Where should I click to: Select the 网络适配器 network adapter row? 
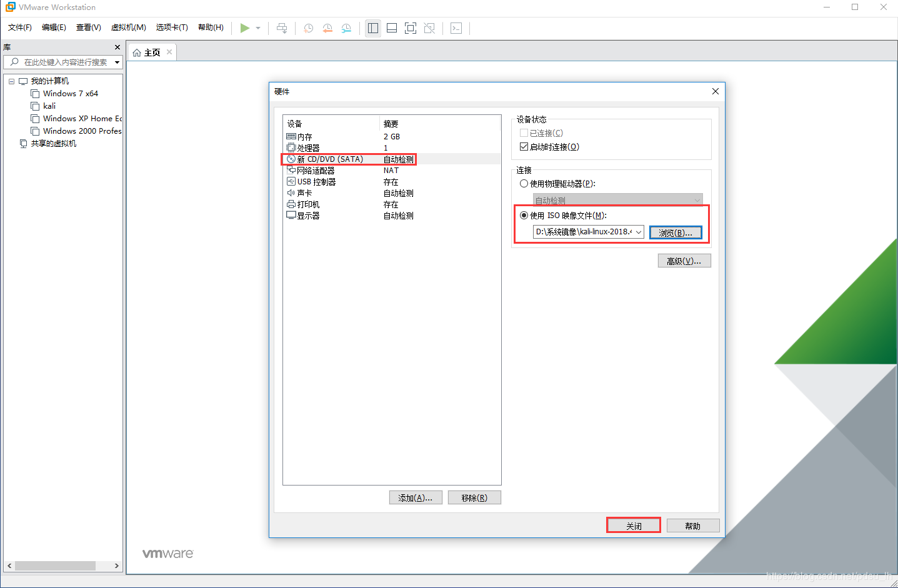tap(392, 171)
